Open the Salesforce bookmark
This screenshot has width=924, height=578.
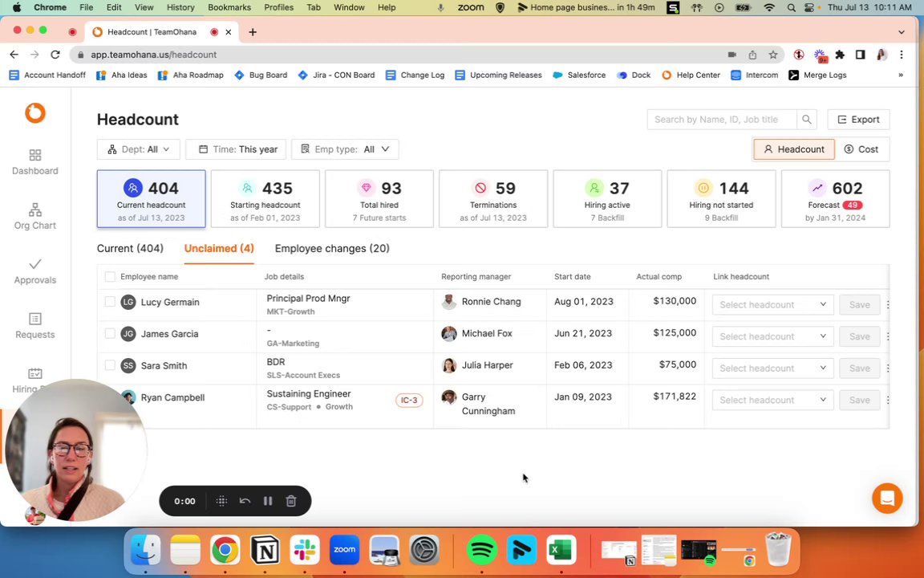579,75
